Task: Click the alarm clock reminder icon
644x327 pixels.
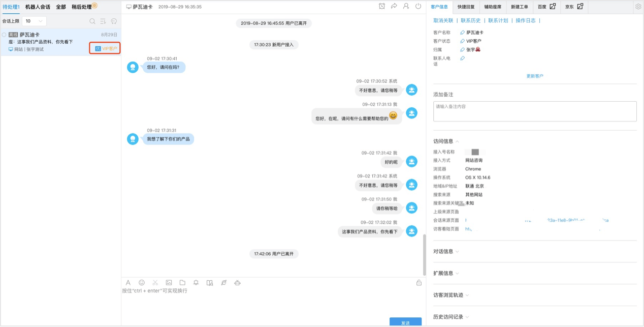Action: (x=382, y=7)
